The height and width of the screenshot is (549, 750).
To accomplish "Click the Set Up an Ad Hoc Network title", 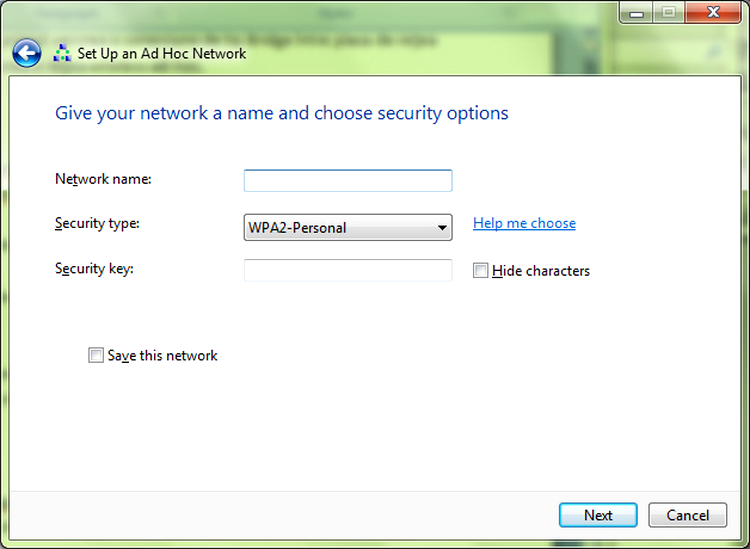I will pyautogui.click(x=162, y=53).
